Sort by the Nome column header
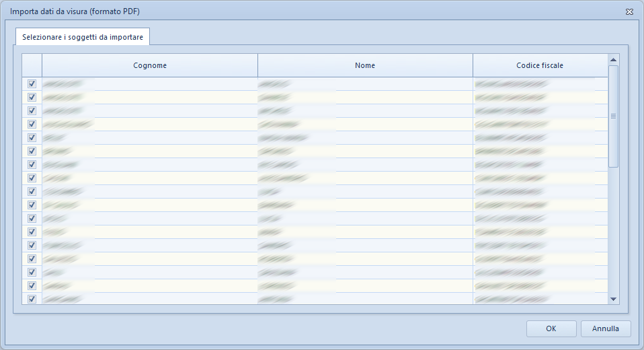 click(x=365, y=65)
